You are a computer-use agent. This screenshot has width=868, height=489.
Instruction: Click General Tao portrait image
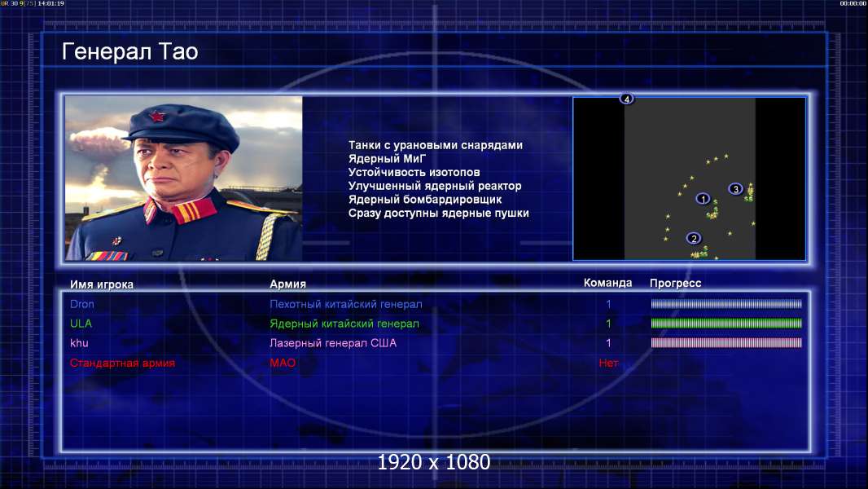point(184,178)
